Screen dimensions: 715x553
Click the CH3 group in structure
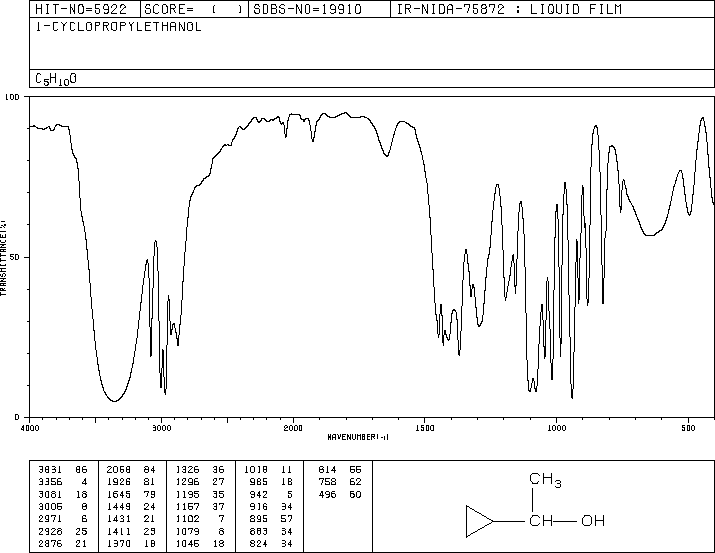click(545, 480)
